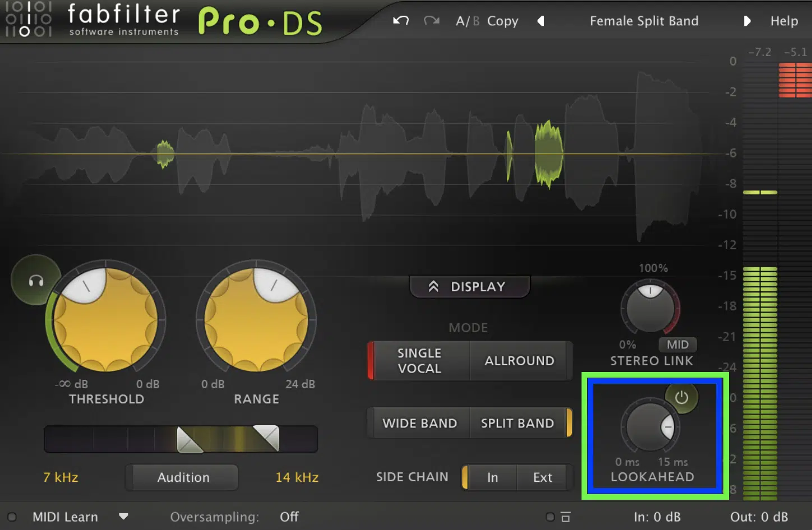Click the Audition button
Screen dimensions: 812x530
coord(183,477)
